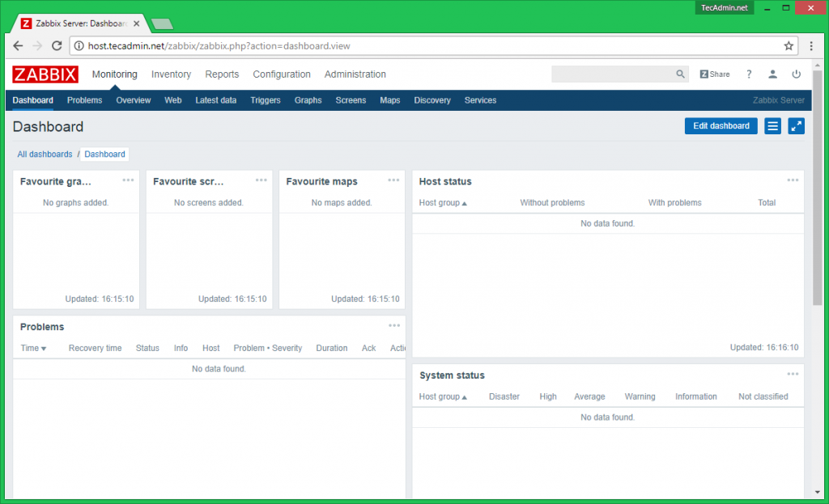Click the Zabbix logo
This screenshot has width=829, height=504.
[x=45, y=74]
